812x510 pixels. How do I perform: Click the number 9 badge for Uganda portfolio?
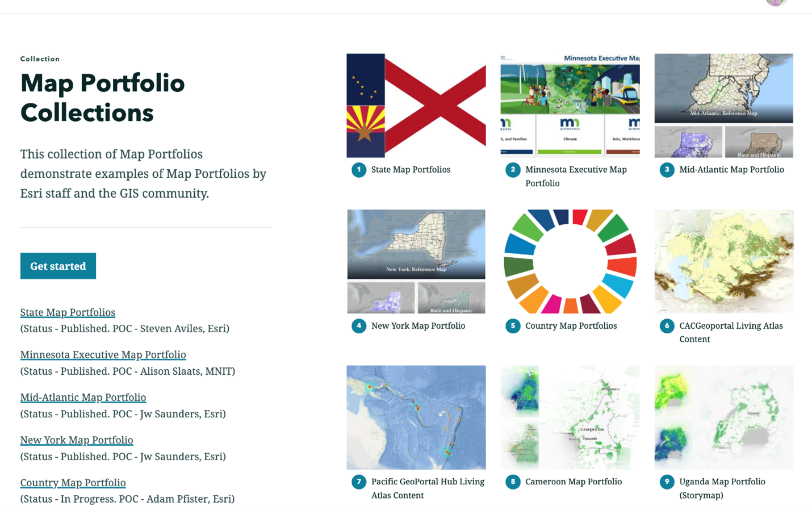coord(667,482)
